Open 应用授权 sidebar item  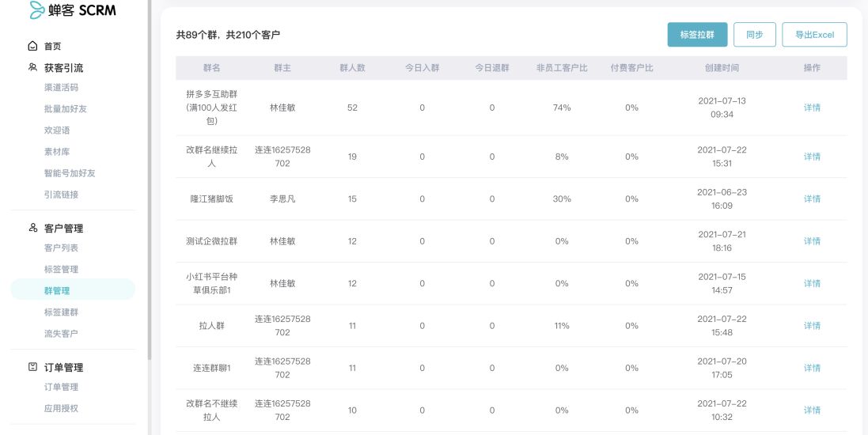pyautogui.click(x=61, y=408)
